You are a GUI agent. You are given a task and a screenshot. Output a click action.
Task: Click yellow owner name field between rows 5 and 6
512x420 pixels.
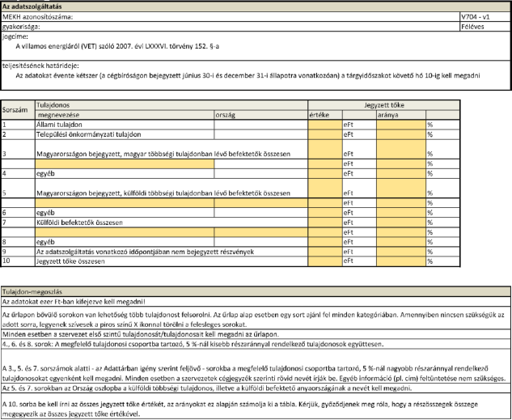(125, 203)
